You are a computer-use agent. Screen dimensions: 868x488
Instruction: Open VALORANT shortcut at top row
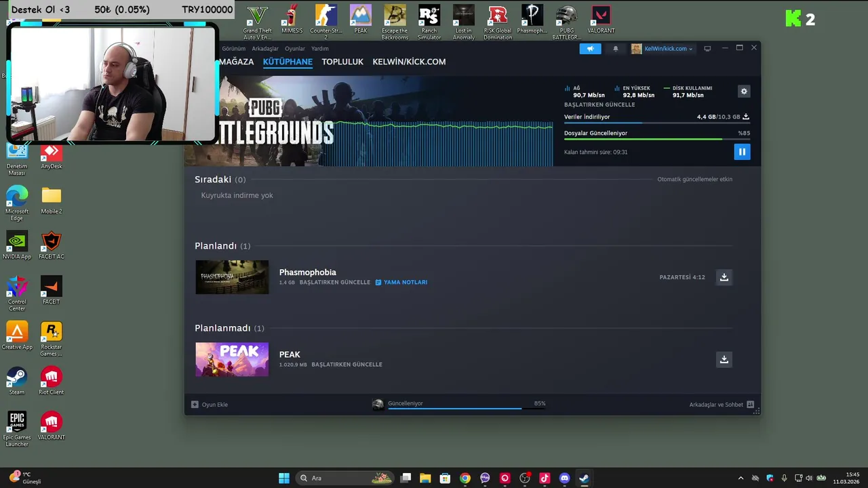coord(601,20)
